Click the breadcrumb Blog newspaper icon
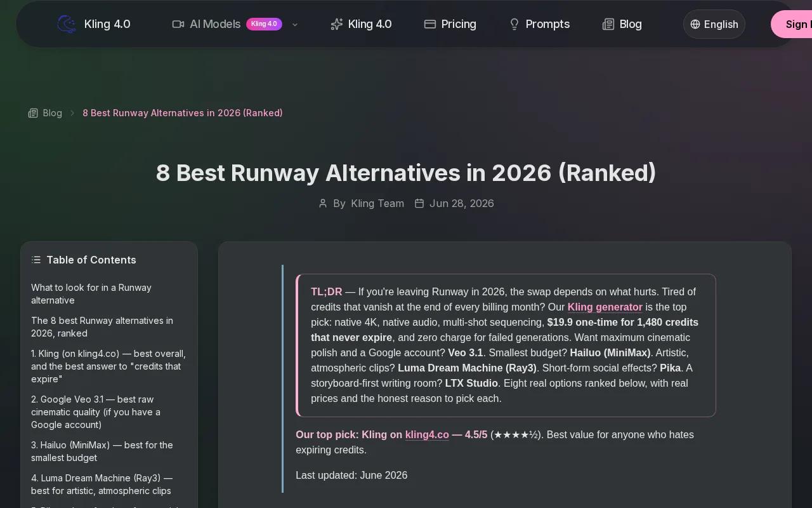The image size is (812, 508). pos(33,113)
